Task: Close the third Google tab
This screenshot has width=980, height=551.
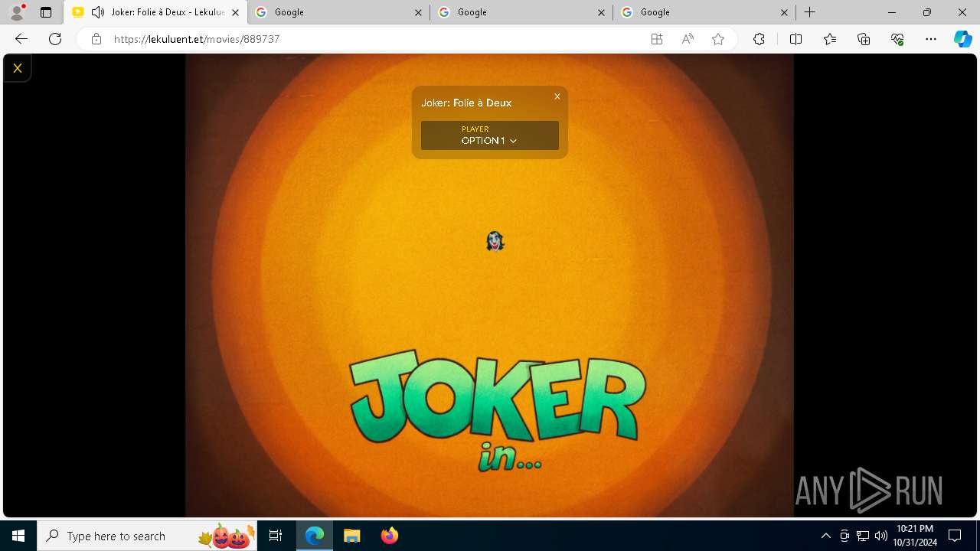Action: pos(784,12)
